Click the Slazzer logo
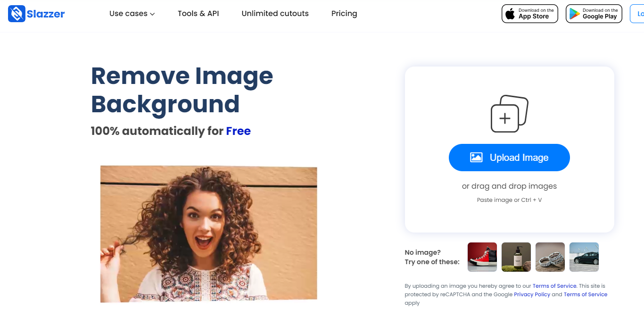Screen dimensions: 644x325 coord(36,14)
